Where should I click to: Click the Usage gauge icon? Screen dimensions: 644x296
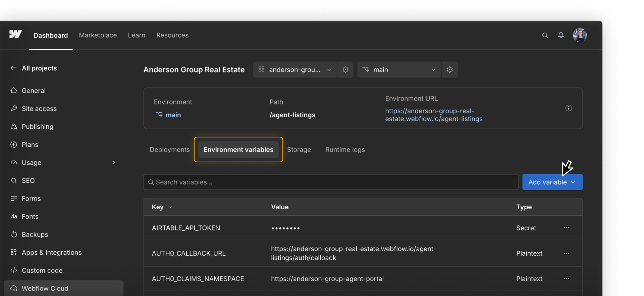tap(14, 162)
